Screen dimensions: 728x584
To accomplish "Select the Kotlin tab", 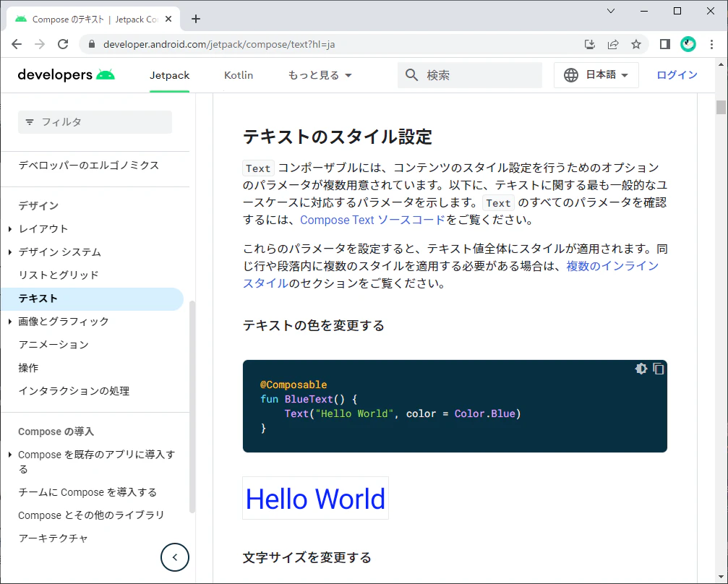I will [x=239, y=75].
